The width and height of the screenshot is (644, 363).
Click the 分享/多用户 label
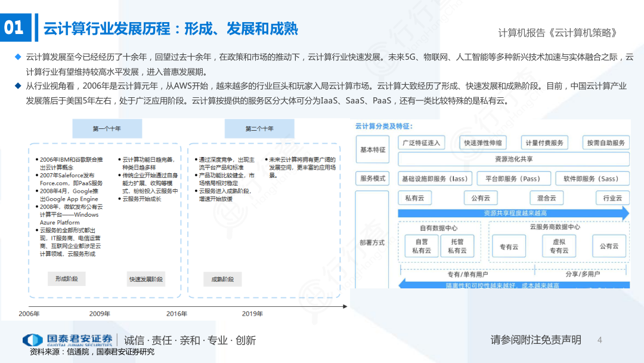(x=583, y=274)
